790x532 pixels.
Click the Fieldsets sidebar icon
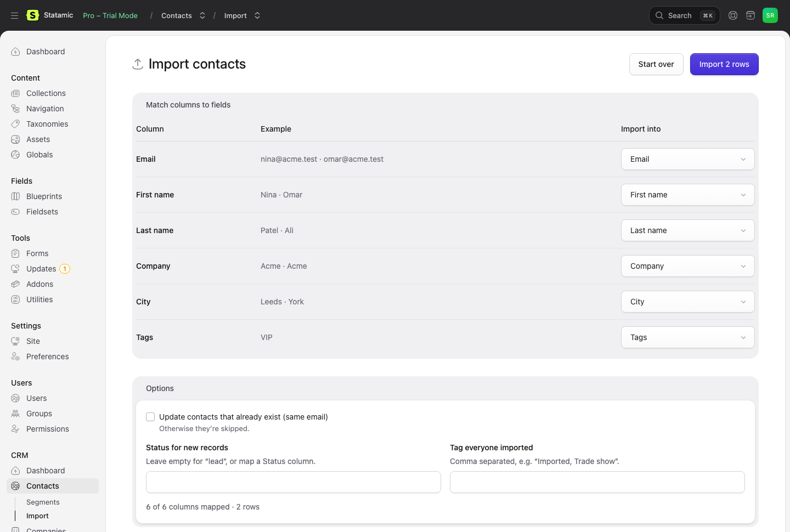click(15, 212)
